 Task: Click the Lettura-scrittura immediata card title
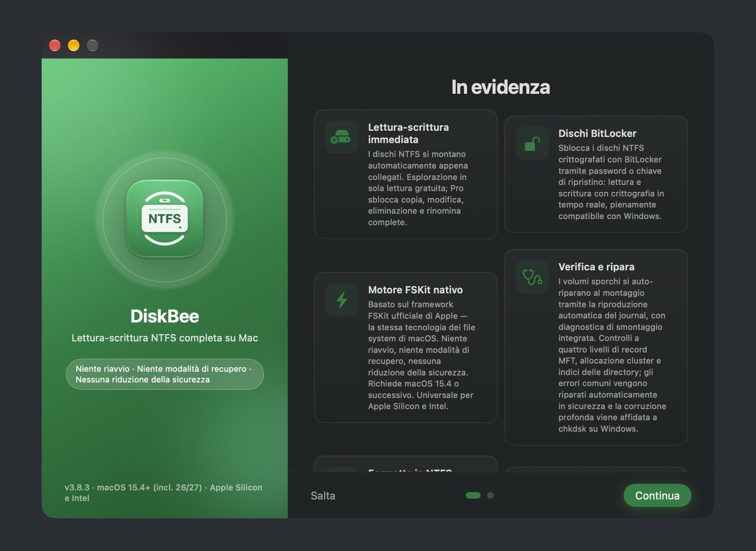408,133
